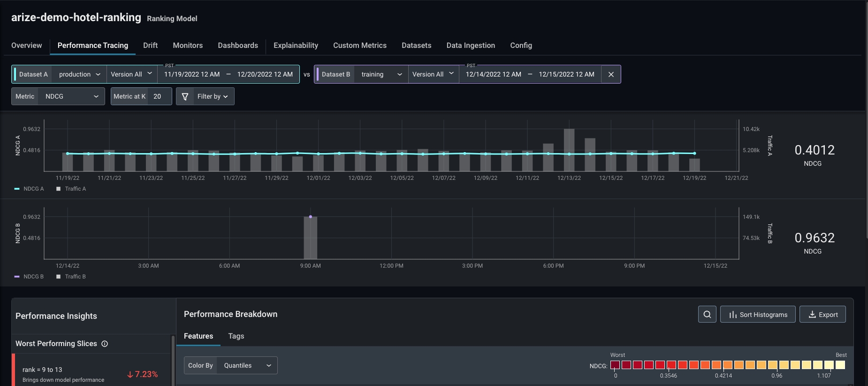Open Dataset B Version All dropdown

(433, 74)
